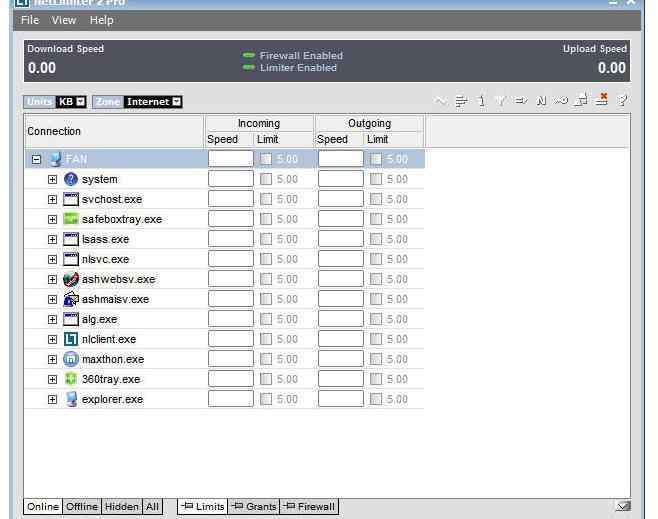This screenshot has width=658, height=519.
Task: Click the nlsvc.exe window icon
Action: [x=71, y=259]
